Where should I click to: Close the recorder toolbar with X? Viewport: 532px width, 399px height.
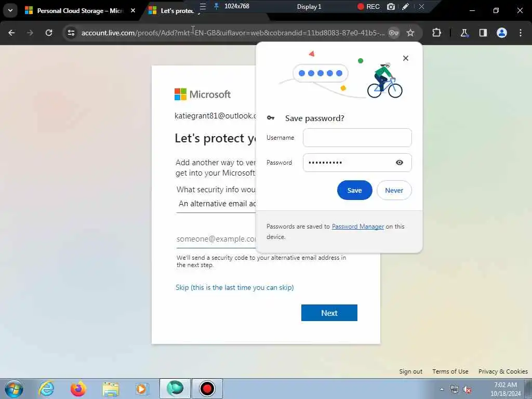point(421,6)
